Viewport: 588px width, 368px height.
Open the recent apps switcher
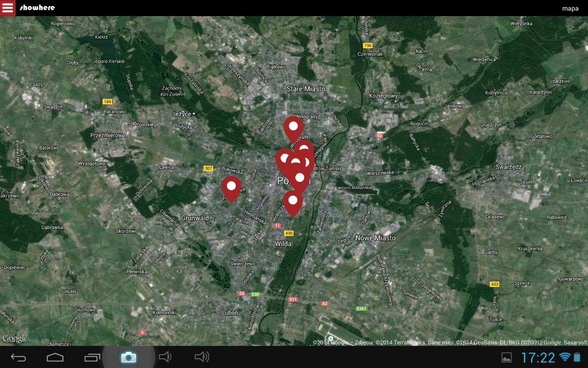click(92, 357)
